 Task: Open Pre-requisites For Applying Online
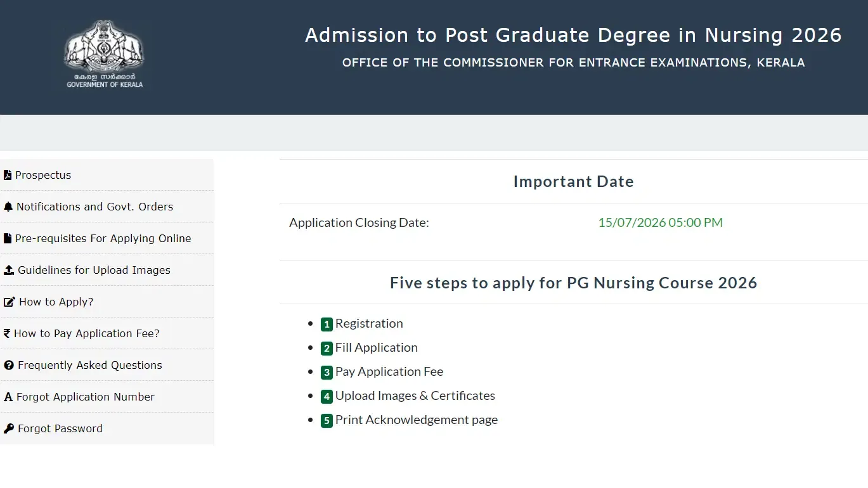(103, 238)
